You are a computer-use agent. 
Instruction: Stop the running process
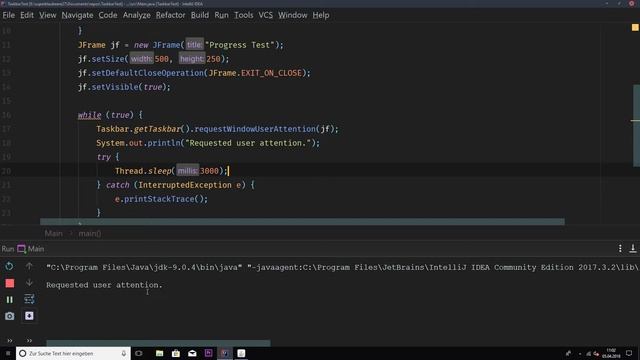click(10, 283)
